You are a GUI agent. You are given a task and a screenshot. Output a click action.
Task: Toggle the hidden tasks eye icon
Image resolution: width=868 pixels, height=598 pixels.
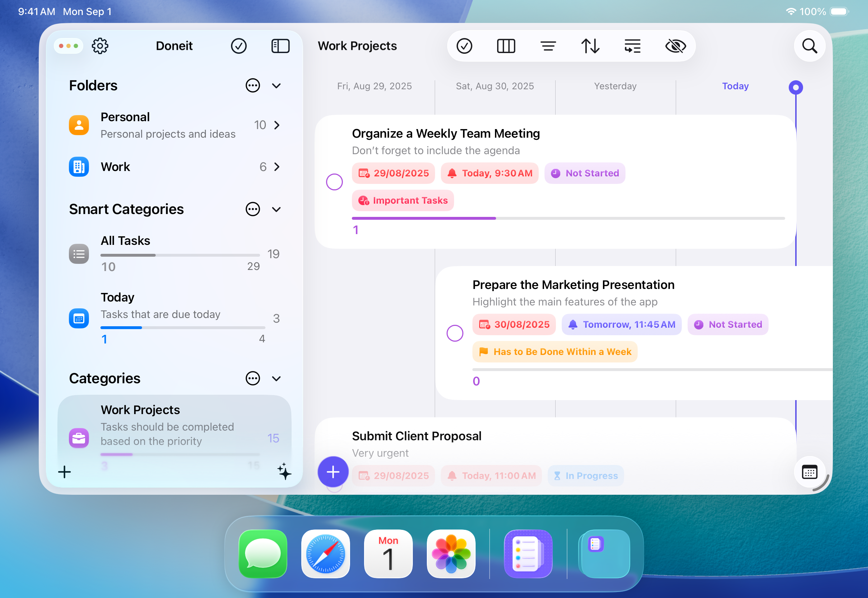(x=675, y=46)
